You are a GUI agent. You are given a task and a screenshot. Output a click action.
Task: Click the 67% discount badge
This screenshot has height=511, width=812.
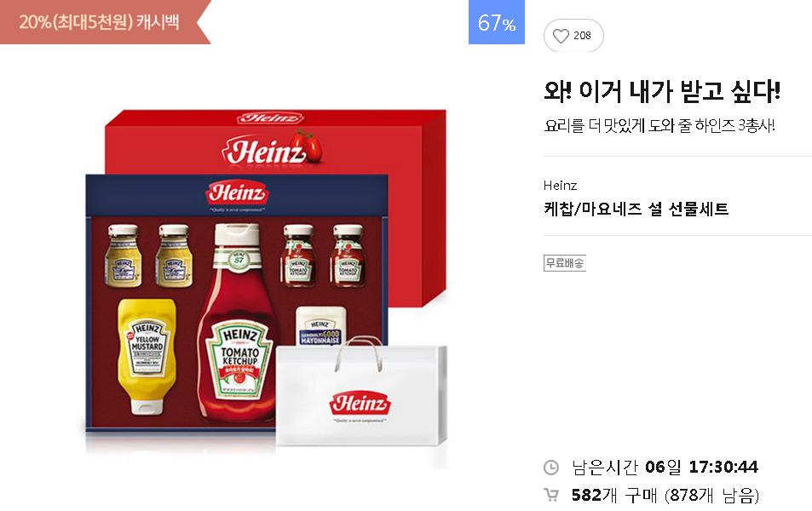coord(497,22)
